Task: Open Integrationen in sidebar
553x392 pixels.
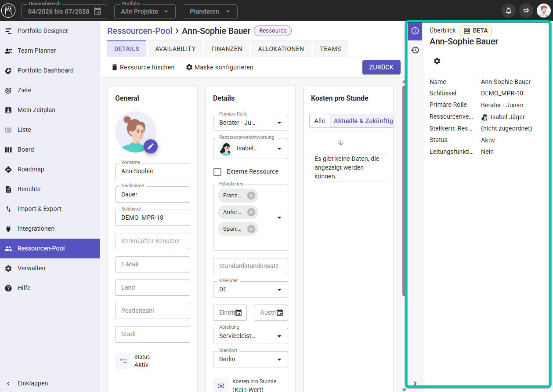Action: 50,229
